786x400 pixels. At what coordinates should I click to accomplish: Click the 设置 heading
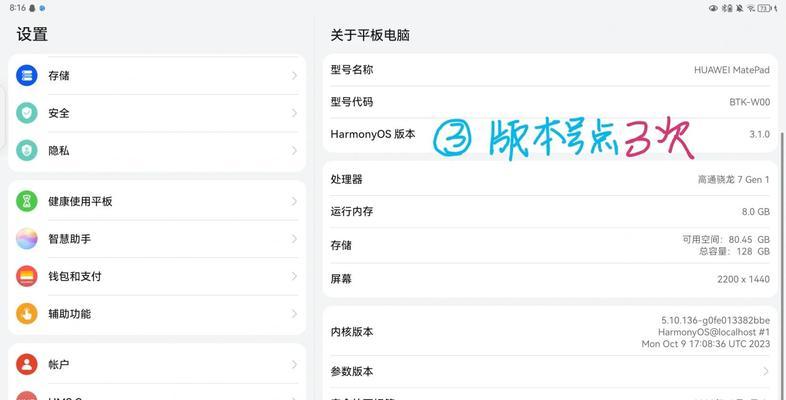click(x=32, y=35)
